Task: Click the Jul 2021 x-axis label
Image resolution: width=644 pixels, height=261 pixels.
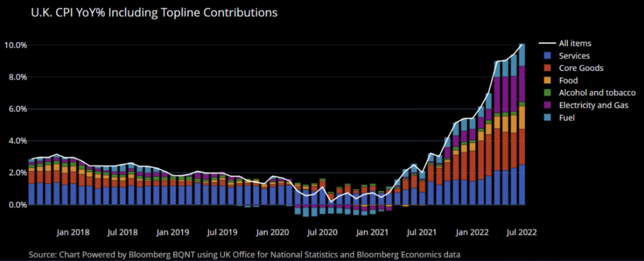Action: pos(422,232)
